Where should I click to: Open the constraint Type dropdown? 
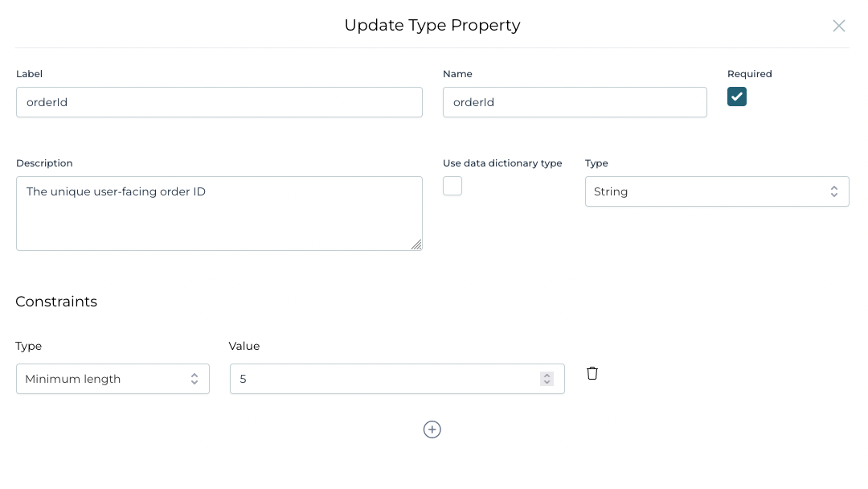pos(113,379)
